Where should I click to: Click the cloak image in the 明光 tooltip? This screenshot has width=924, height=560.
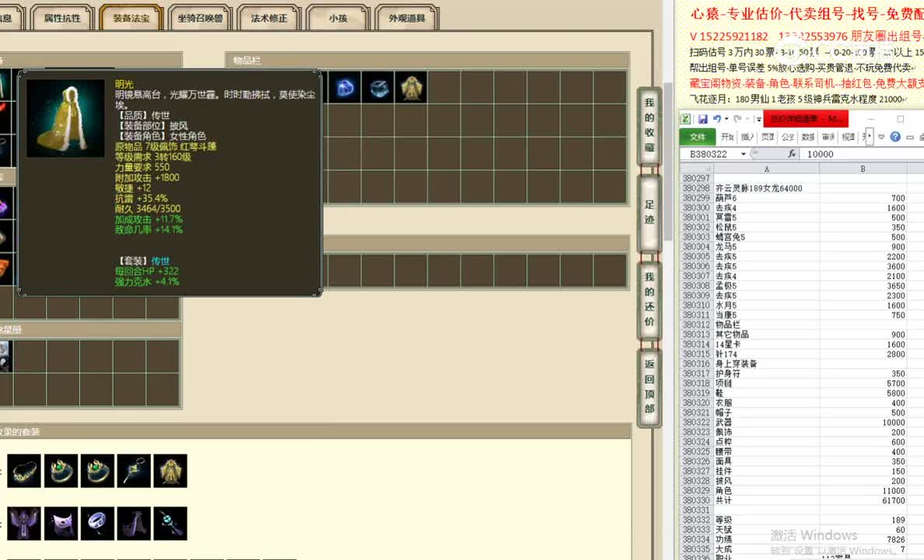click(x=65, y=118)
